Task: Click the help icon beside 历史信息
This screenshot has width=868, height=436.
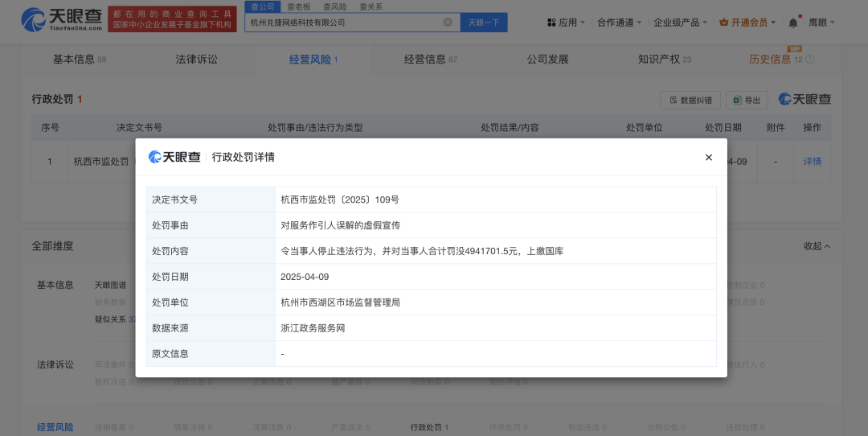Action: [809, 60]
